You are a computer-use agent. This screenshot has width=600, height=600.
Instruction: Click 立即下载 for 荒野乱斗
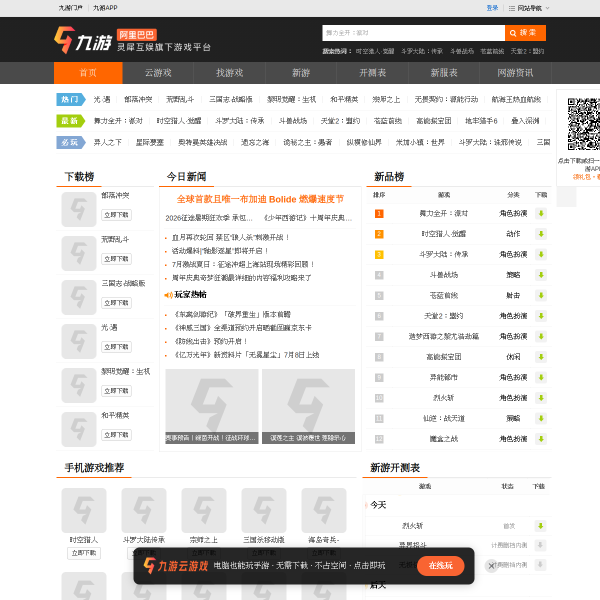117,259
